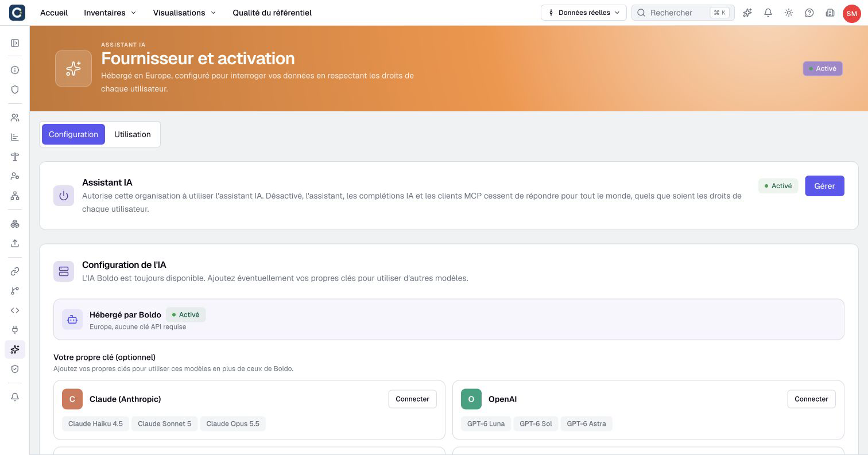The width and height of the screenshot is (868, 455).
Task: Open Qualité du référentiel menu item
Action: click(x=272, y=13)
